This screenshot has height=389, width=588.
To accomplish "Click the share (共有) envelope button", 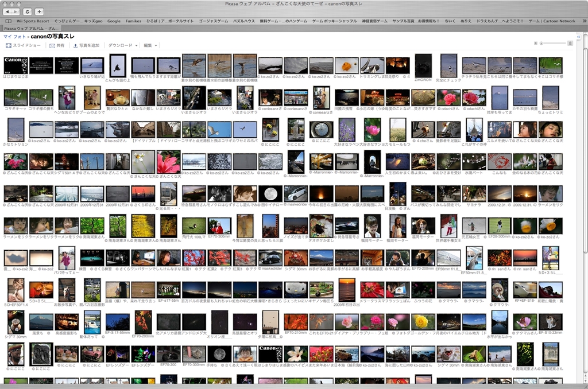I will click(x=56, y=45).
